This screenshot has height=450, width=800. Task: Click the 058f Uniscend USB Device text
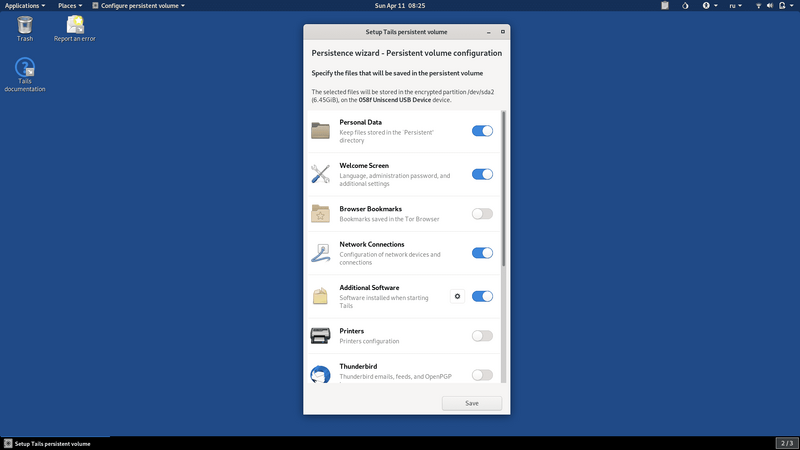point(395,100)
